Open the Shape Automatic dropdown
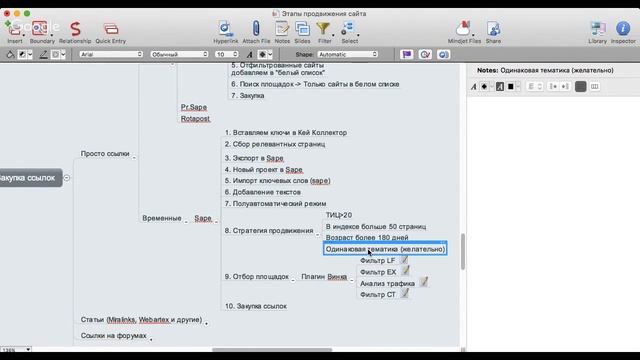This screenshot has height=360, width=640. 347,54
